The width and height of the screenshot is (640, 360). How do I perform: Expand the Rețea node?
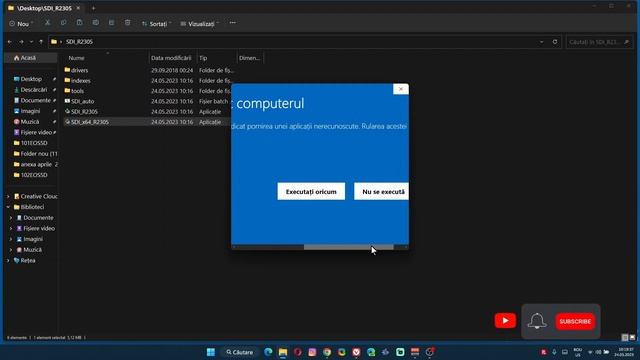(8, 260)
